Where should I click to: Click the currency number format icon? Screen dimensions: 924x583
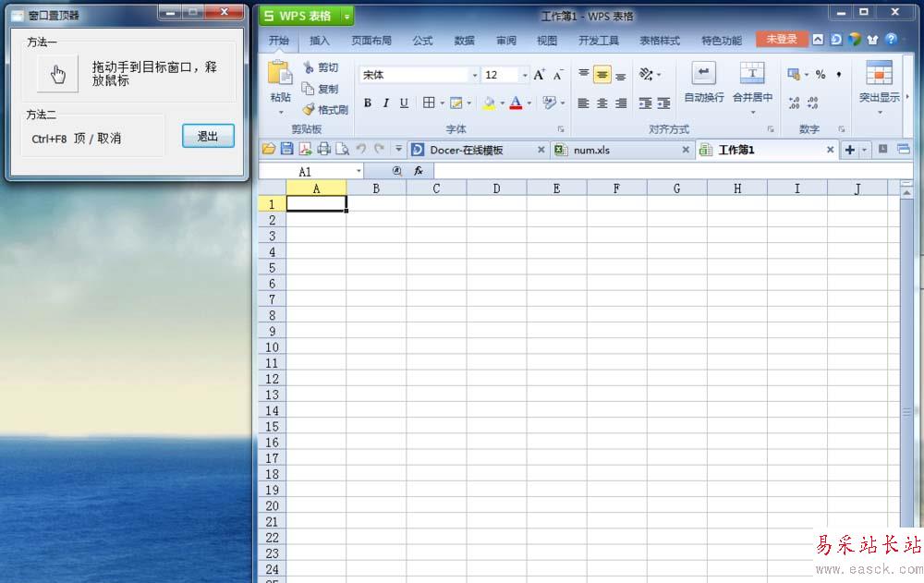794,74
